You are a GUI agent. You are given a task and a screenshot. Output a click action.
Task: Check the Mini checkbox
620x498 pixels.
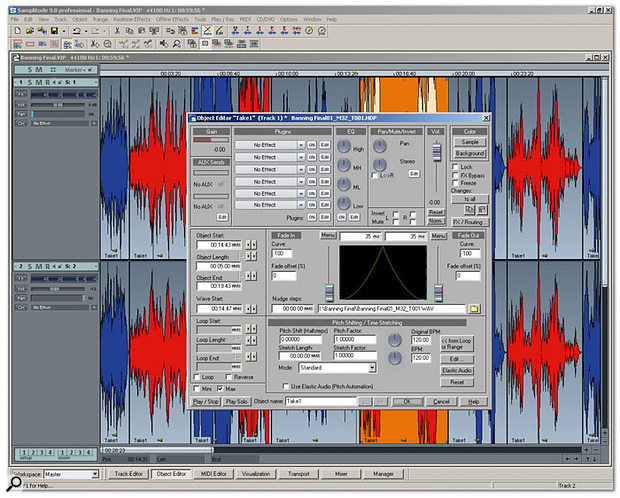coord(197,388)
